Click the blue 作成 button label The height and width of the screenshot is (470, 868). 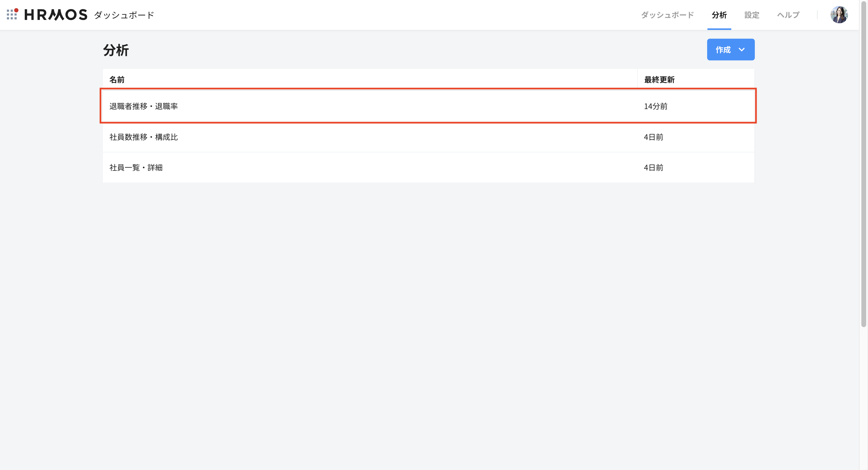(x=723, y=50)
